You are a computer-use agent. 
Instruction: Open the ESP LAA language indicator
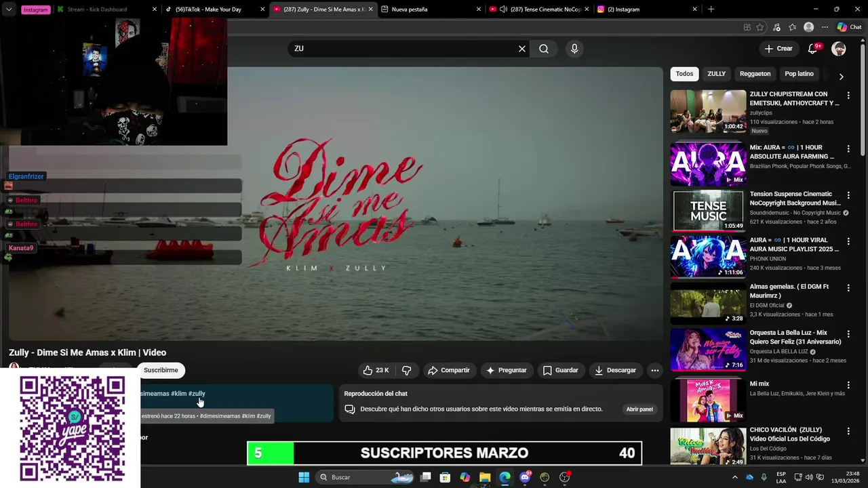coord(781,477)
